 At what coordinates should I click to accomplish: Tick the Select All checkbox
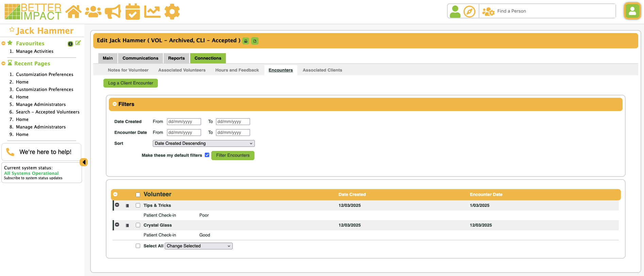point(138,246)
